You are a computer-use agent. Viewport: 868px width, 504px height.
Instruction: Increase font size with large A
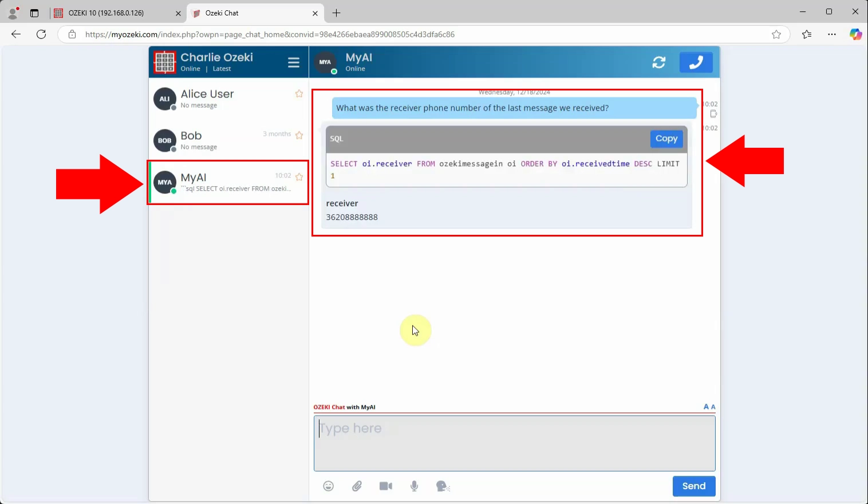(x=706, y=407)
